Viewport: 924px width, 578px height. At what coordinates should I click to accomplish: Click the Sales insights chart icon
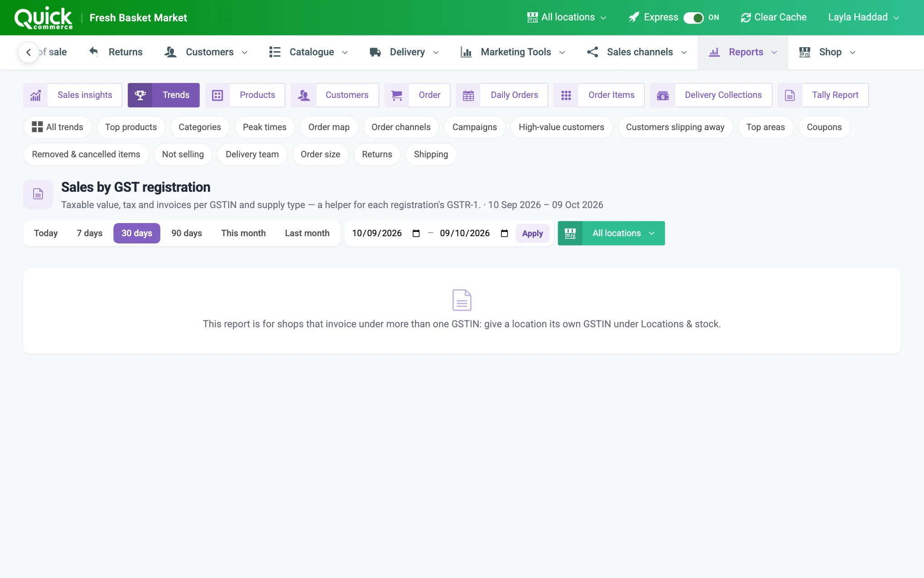pyautogui.click(x=35, y=95)
